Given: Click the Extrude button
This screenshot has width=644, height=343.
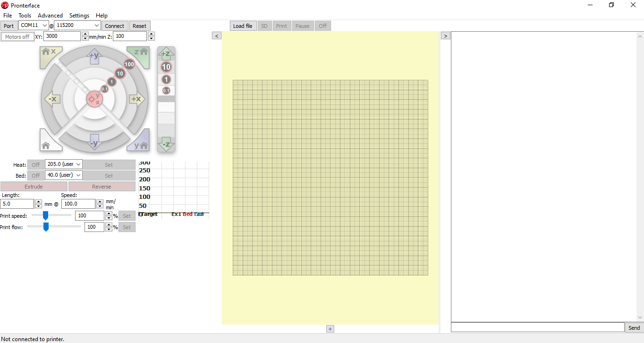Looking at the screenshot, I should pyautogui.click(x=34, y=187).
